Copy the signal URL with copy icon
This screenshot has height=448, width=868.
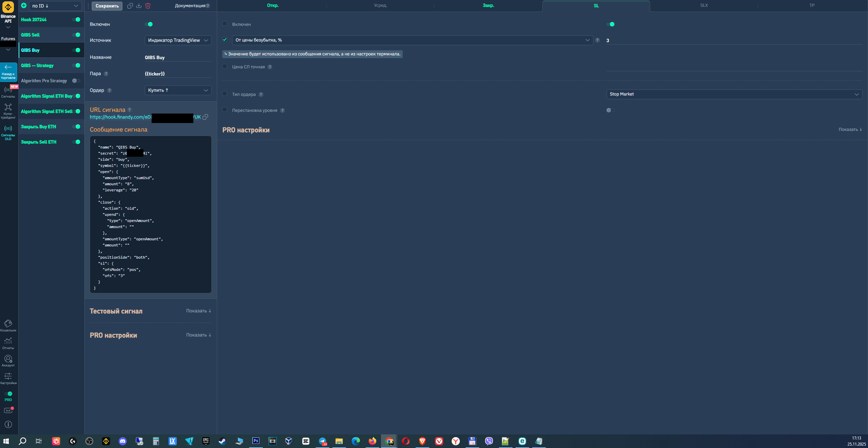tap(205, 117)
